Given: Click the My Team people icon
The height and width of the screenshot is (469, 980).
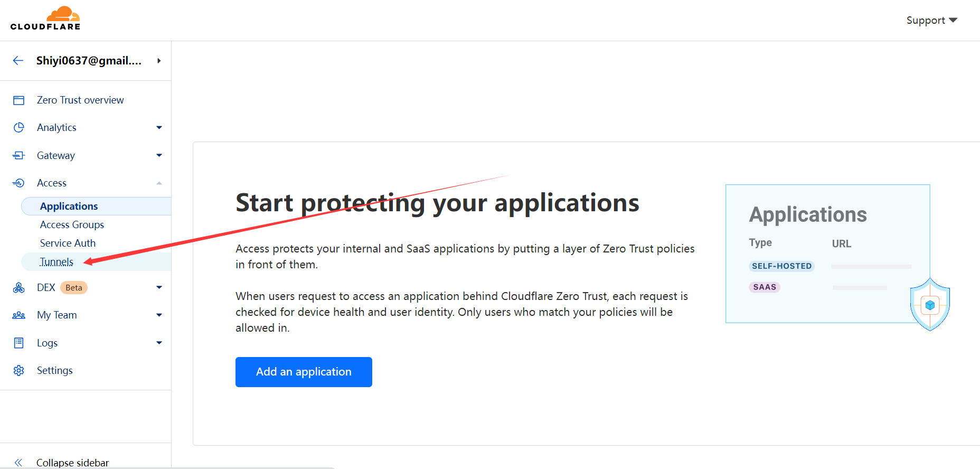Looking at the screenshot, I should pyautogui.click(x=19, y=315).
